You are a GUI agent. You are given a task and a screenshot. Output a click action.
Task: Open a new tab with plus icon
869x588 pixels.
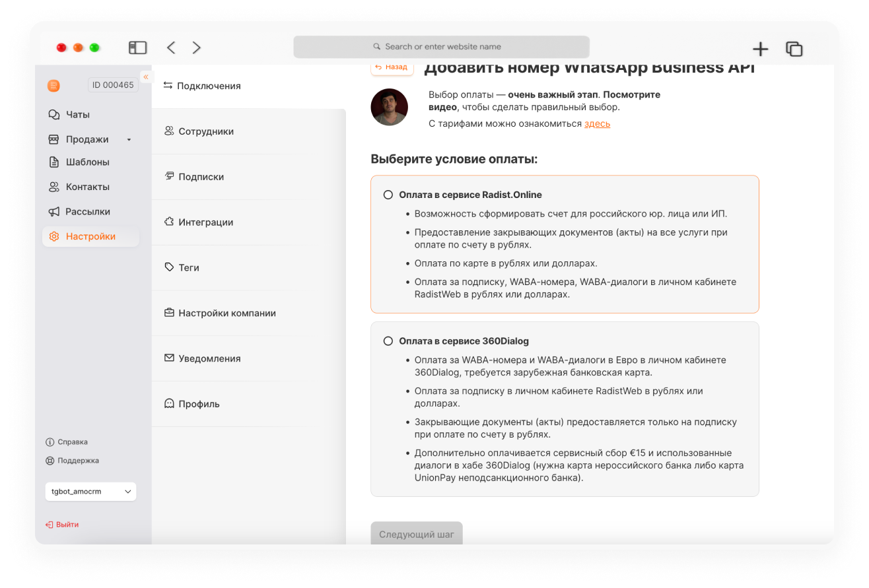pos(761,49)
